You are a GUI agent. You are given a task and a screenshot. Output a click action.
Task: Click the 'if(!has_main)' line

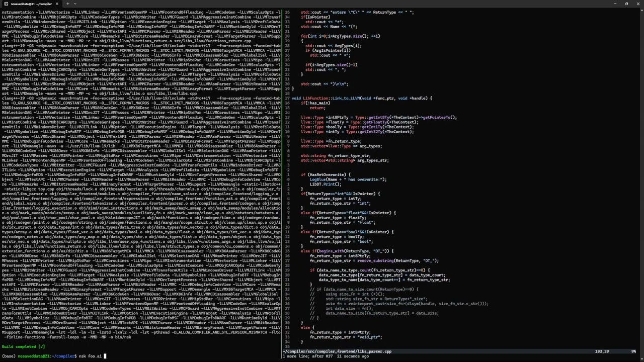(315, 103)
